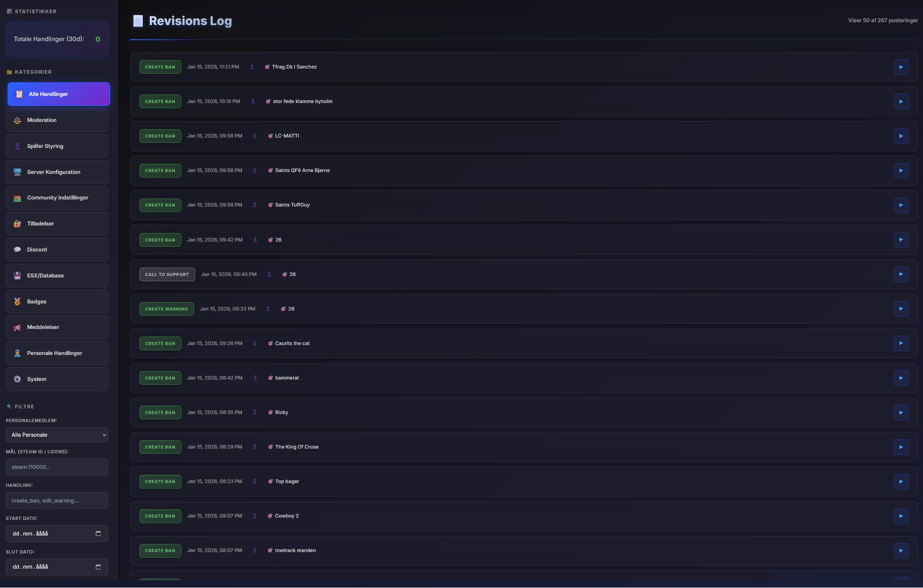Image resolution: width=923 pixels, height=588 pixels.
Task: Click the Start Dato date field
Action: [57, 534]
